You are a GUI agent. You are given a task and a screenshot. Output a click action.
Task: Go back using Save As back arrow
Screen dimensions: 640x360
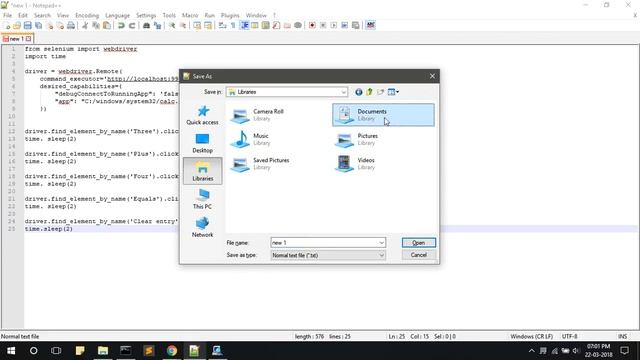click(x=358, y=92)
